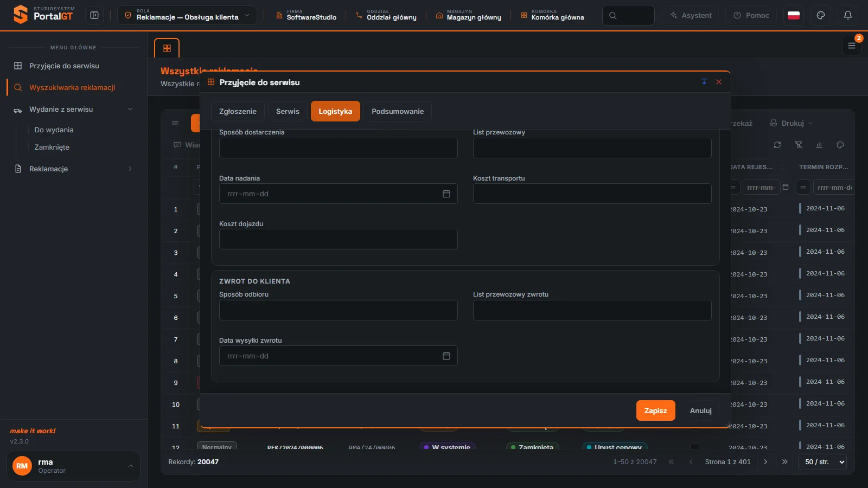
Task: Jump to the last page arrow
Action: (785, 462)
